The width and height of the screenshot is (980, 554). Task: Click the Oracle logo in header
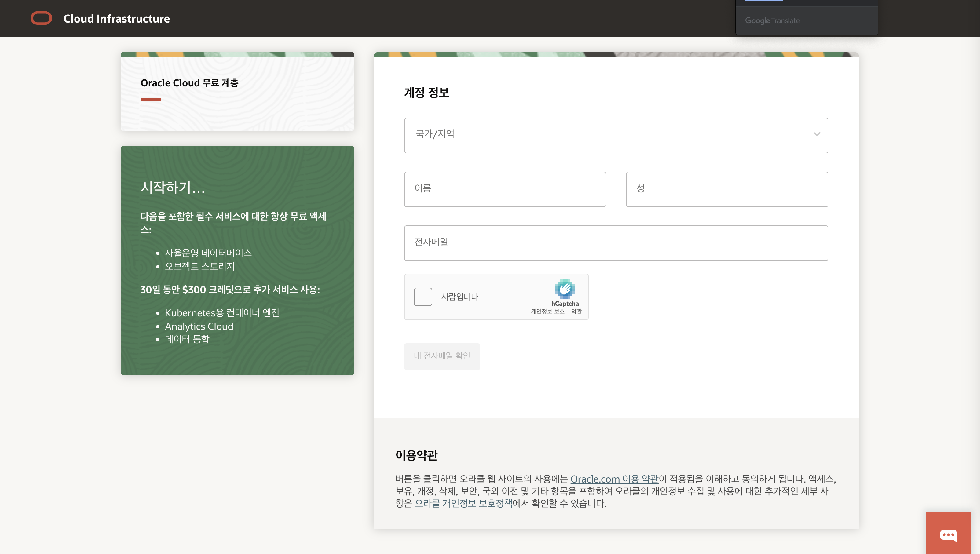coord(41,18)
